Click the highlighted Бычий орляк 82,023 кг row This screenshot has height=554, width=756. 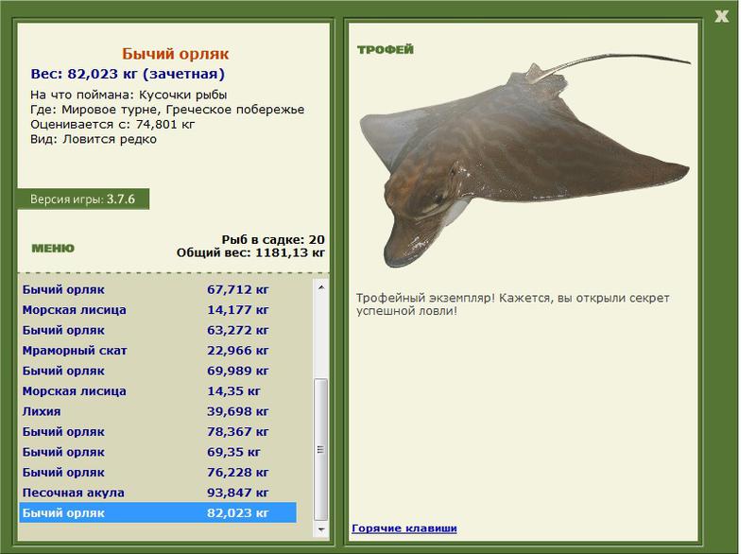[x=158, y=513]
